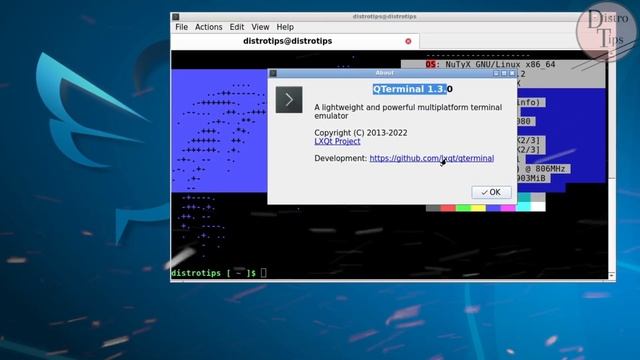
Task: Click the Copyright (C) 2013-2022 text
Action: click(x=361, y=133)
